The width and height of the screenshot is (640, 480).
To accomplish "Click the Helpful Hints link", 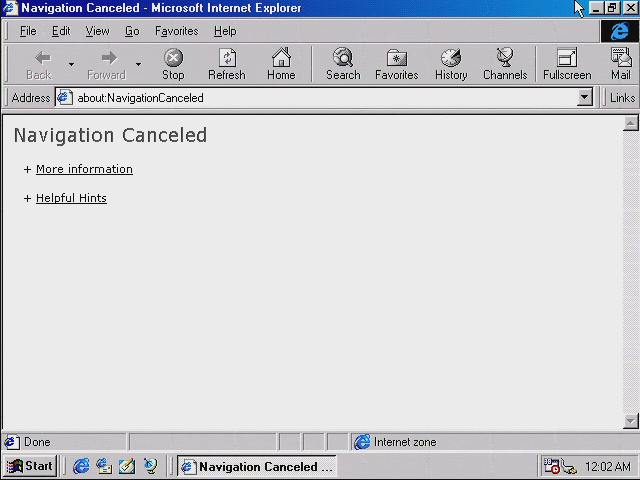I will point(71,198).
